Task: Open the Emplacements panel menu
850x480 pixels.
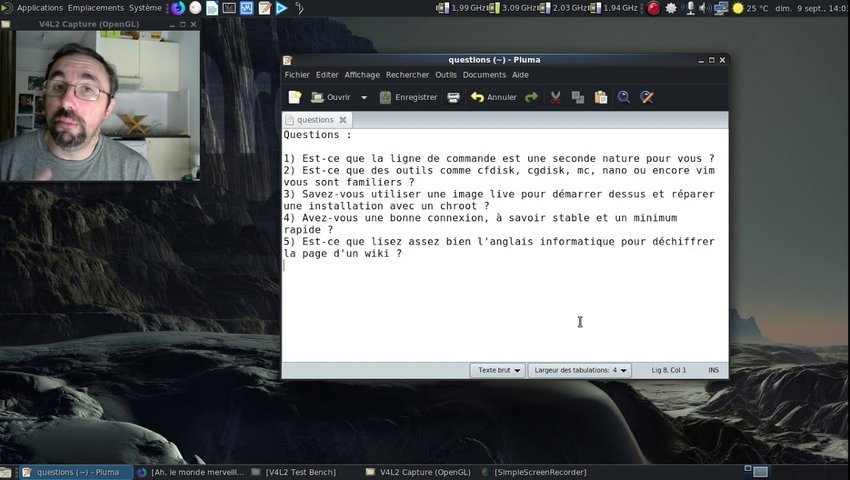Action: coord(96,8)
